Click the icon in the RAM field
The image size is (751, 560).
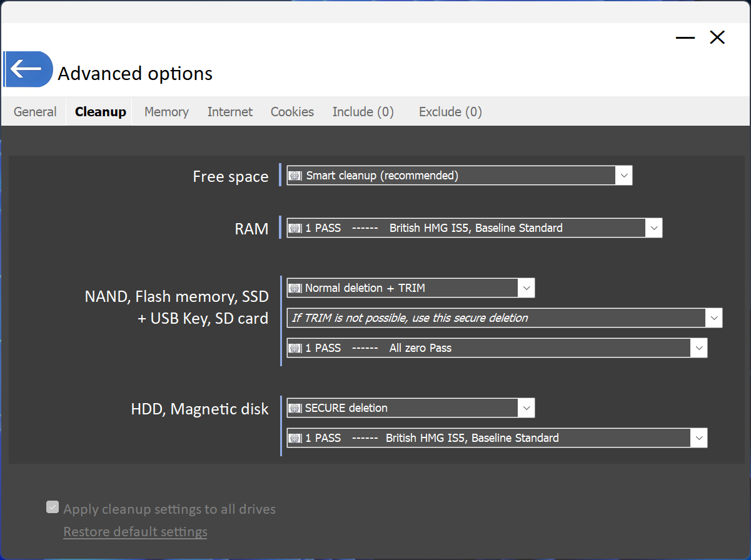click(295, 228)
